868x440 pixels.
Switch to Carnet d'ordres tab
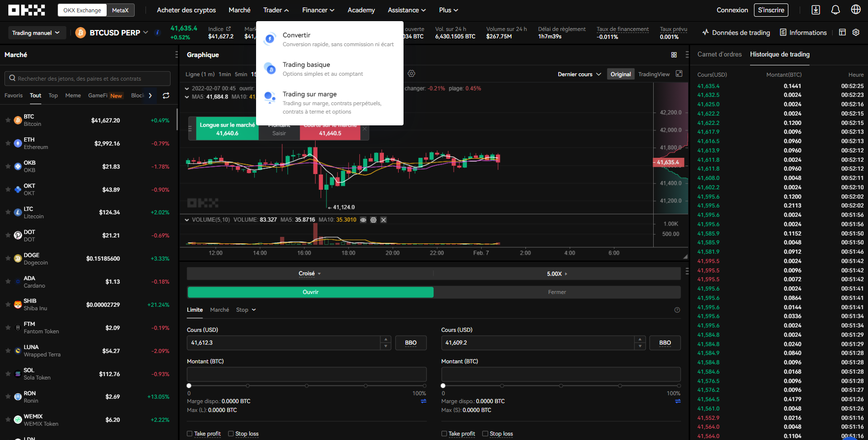(x=720, y=54)
